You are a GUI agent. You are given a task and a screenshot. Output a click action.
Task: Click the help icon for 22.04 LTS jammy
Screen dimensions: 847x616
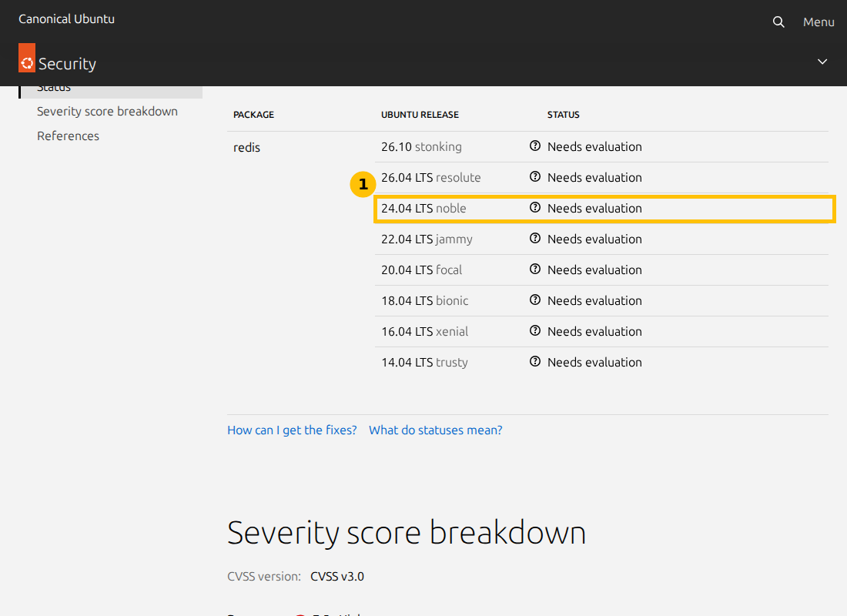point(535,238)
